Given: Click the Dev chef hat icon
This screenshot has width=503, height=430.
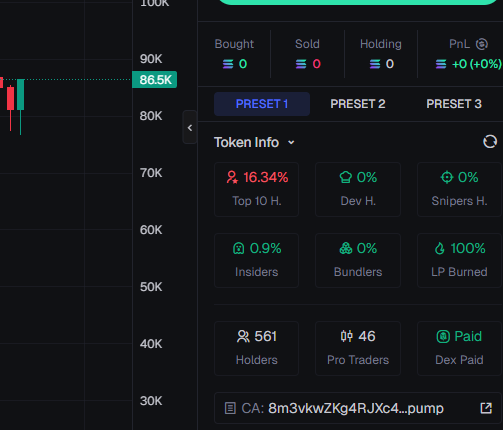Looking at the screenshot, I should click(x=346, y=177).
